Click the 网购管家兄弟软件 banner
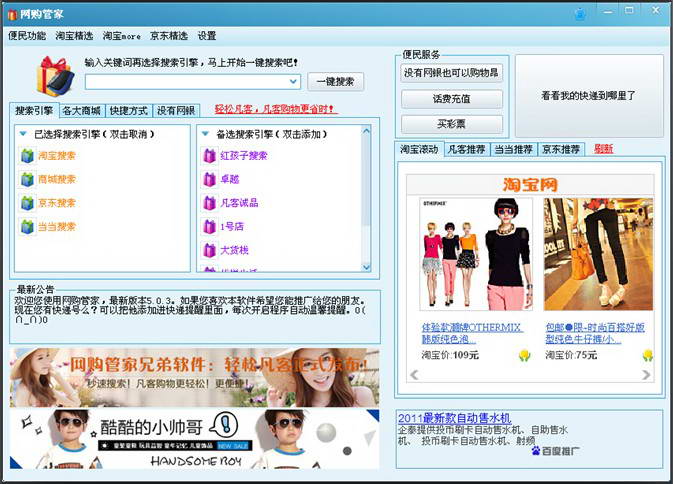Viewport: 673px width, 484px height. [194, 378]
